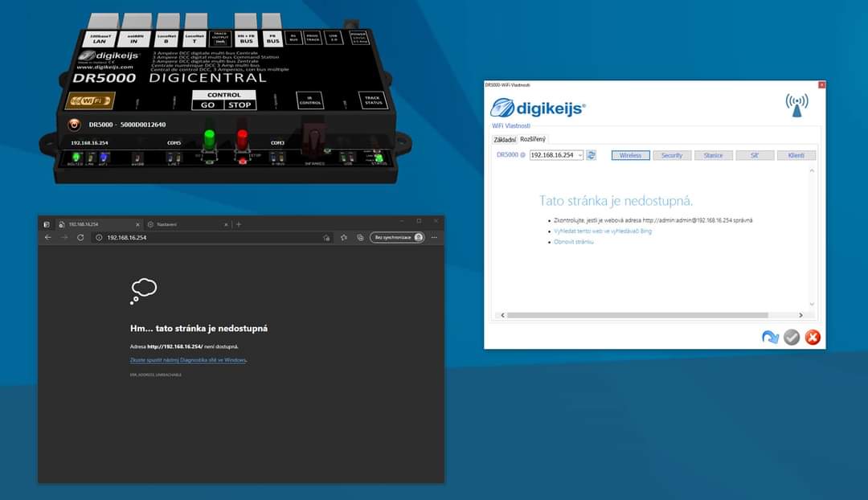Click the green Router LED on device
Screen dimensions: 868x500
click(x=76, y=158)
